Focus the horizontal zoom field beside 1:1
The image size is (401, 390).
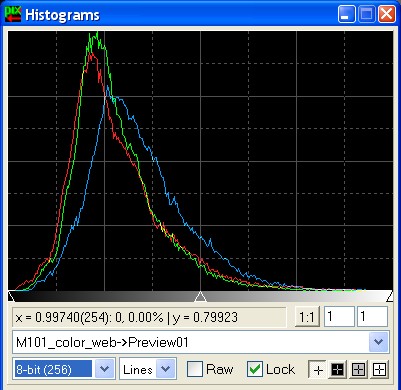tap(339, 317)
